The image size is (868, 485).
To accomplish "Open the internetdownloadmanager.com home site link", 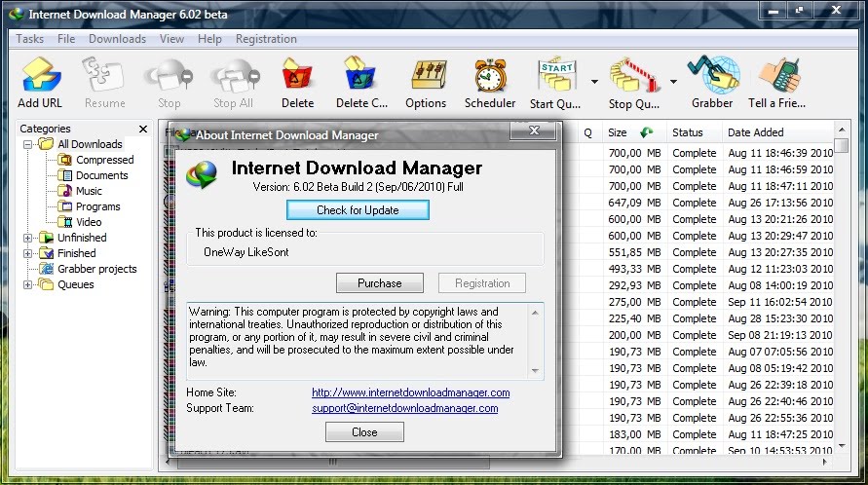I will pos(411,392).
